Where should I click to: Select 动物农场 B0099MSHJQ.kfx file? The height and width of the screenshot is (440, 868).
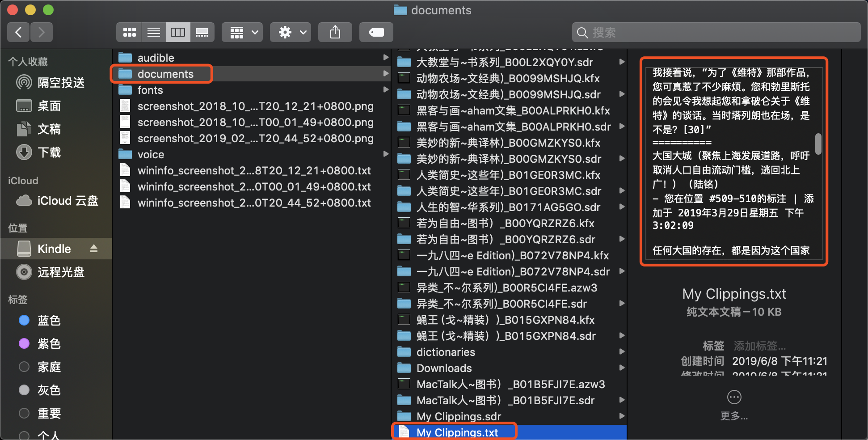point(510,78)
